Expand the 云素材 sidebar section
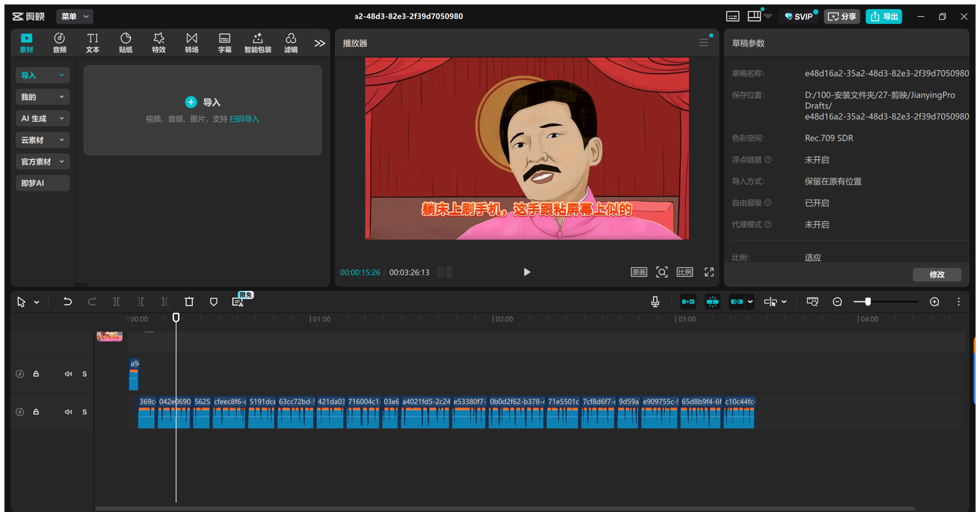The image size is (980, 512). tap(42, 140)
